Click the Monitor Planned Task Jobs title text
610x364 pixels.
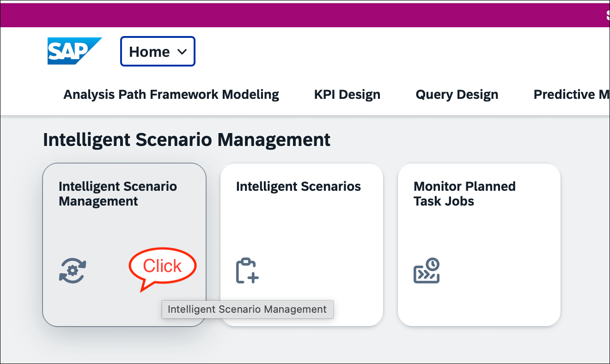(x=464, y=194)
